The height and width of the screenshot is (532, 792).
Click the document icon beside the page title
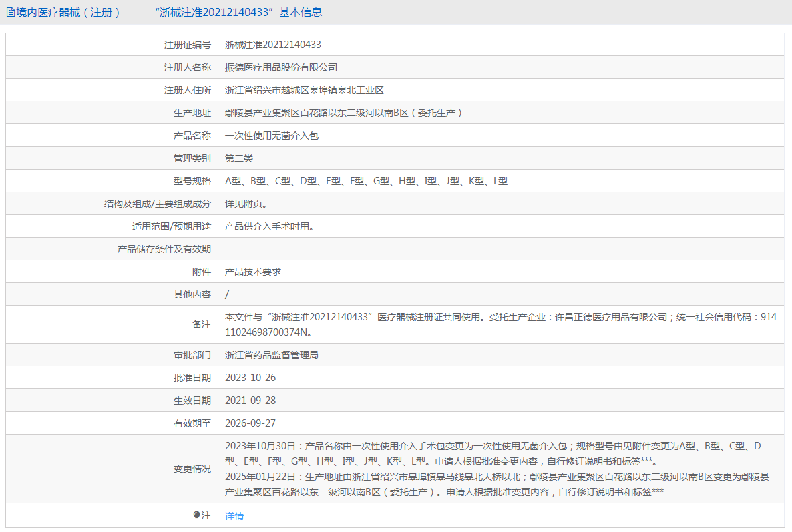click(11, 12)
